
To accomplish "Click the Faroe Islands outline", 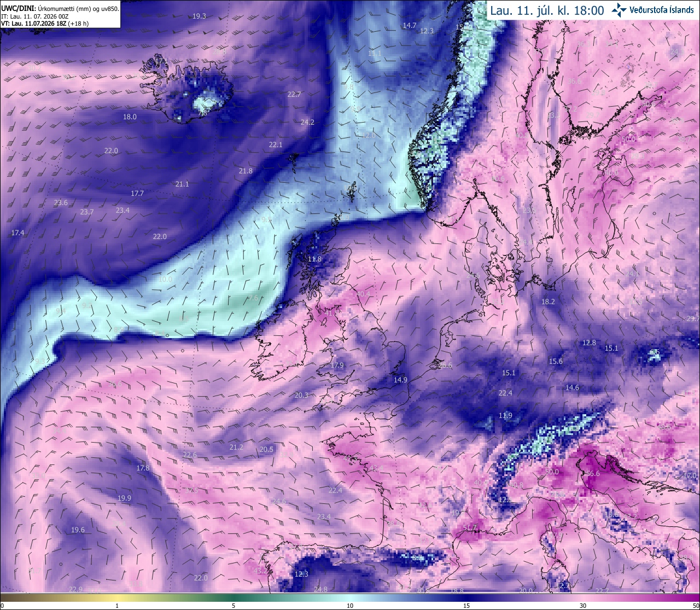I will point(294,162).
